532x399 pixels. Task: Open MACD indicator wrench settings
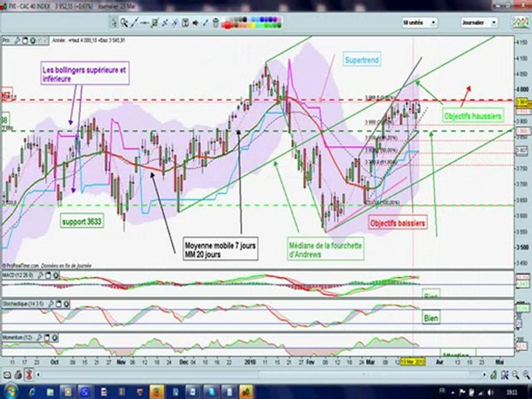point(40,275)
